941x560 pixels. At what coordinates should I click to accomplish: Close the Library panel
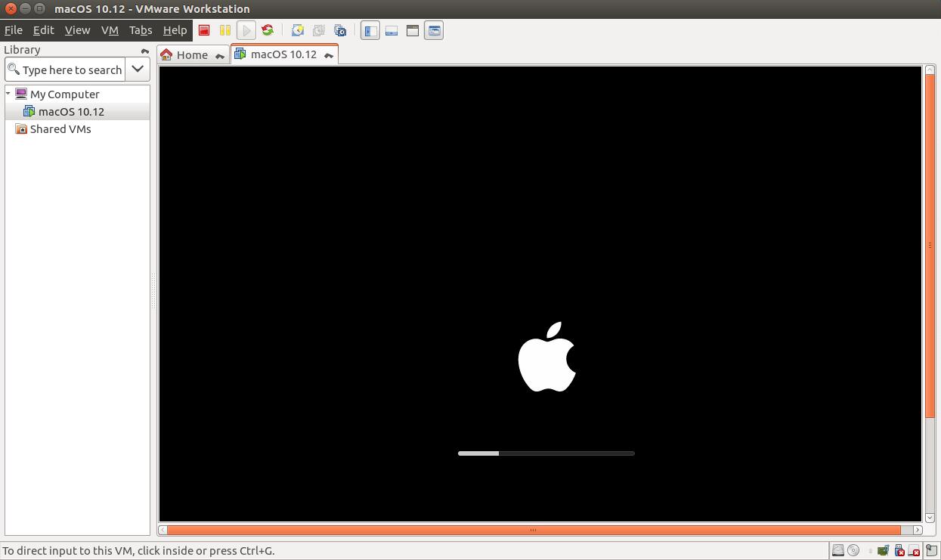coord(145,51)
